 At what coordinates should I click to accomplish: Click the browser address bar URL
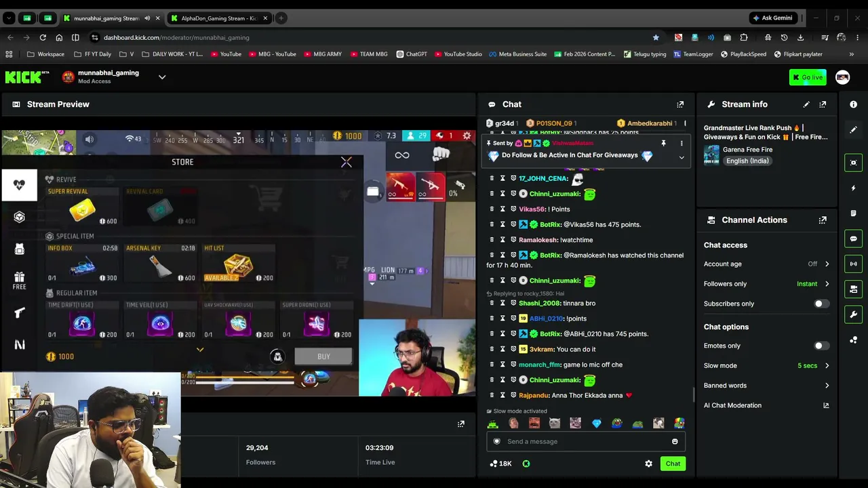(x=176, y=38)
